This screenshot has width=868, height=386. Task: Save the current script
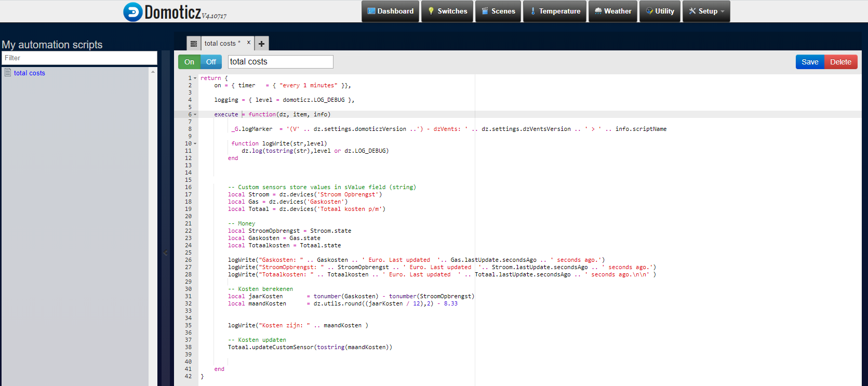[810, 62]
